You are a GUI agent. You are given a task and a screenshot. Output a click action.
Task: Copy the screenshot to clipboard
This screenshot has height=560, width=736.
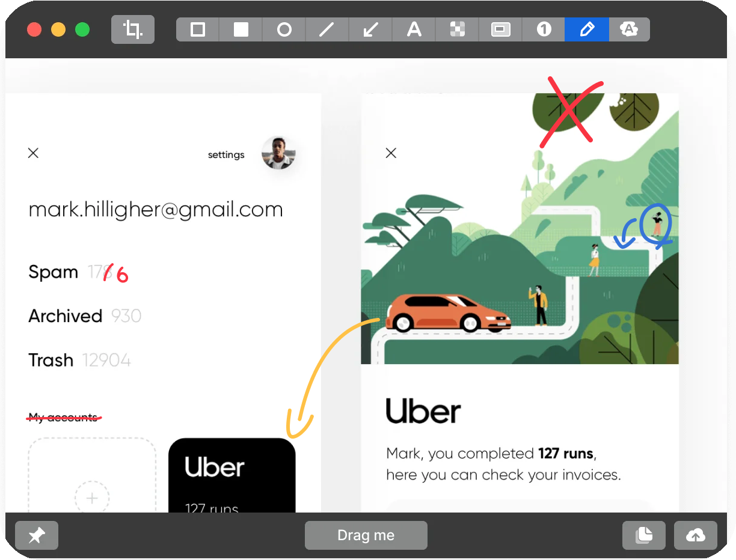644,535
